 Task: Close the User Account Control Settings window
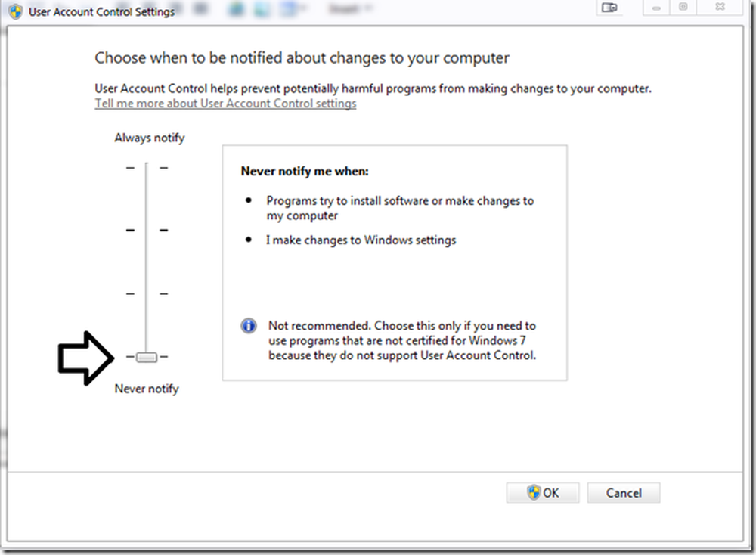(720, 8)
